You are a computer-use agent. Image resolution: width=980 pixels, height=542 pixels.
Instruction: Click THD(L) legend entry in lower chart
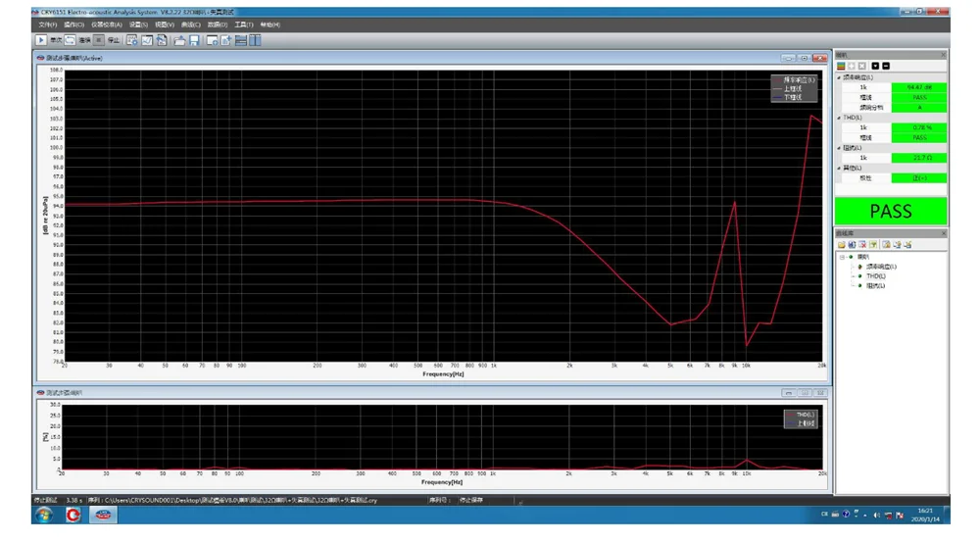pyautogui.click(x=801, y=415)
